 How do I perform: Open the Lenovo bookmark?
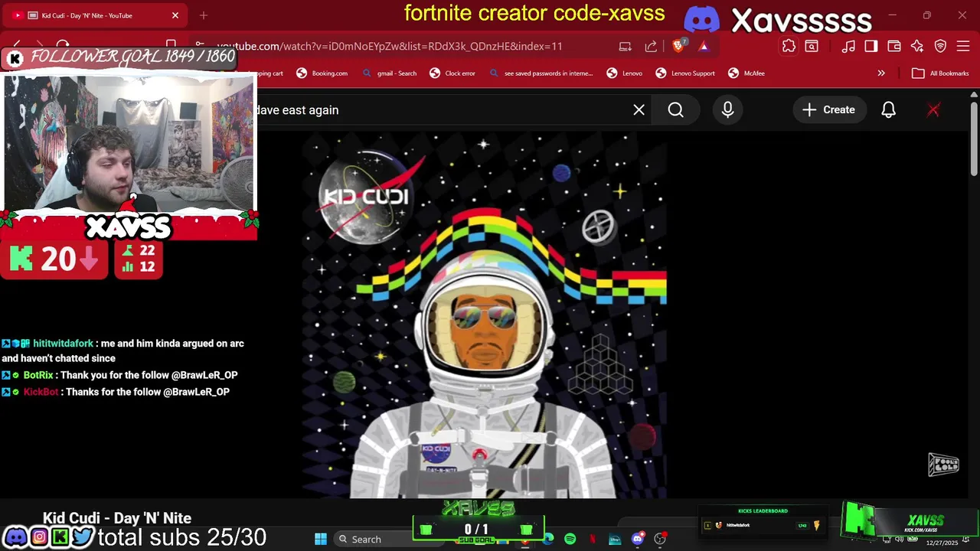click(625, 73)
